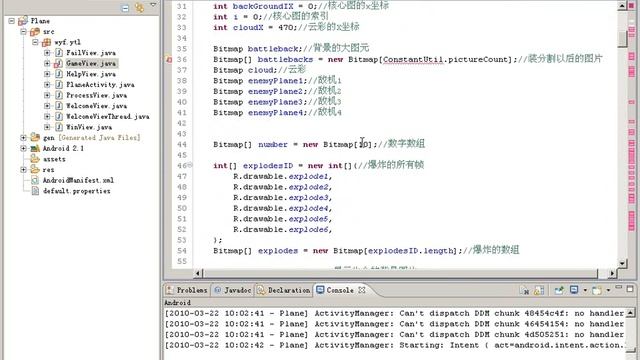Collapse the src folder node
Image resolution: width=640 pixels, height=360 pixels.
click(24, 31)
